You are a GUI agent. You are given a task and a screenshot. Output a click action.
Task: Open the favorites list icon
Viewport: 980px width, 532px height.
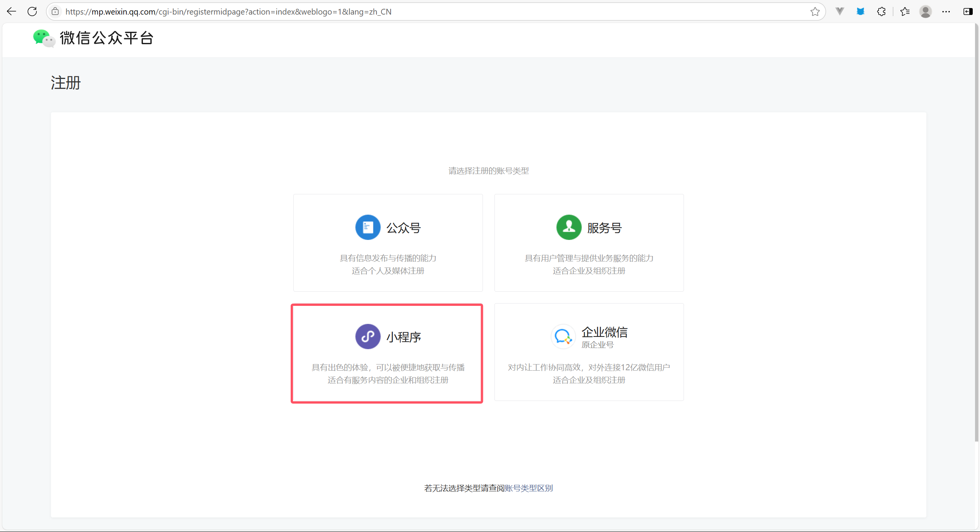905,11
